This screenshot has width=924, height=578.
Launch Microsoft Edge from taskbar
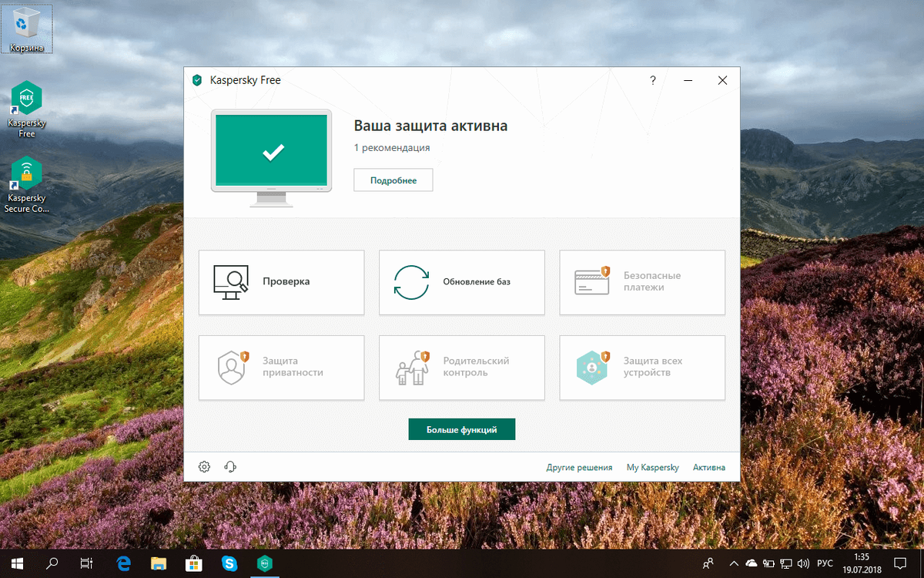123,563
